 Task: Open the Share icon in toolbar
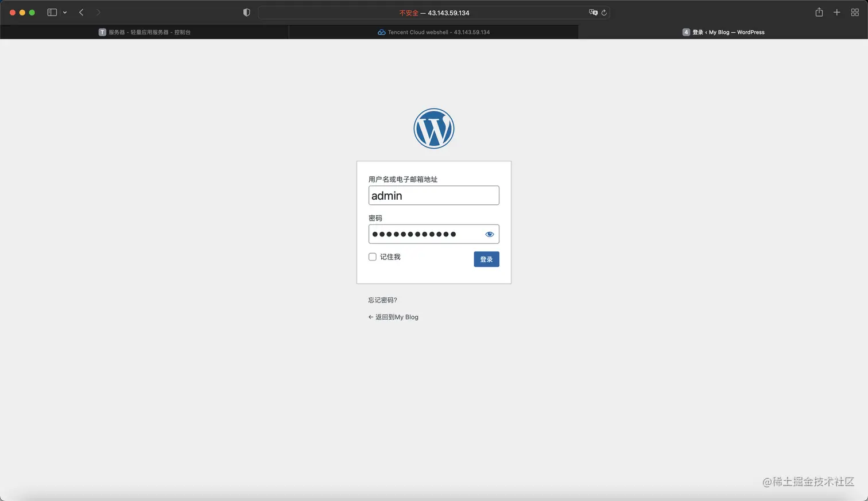coord(819,12)
